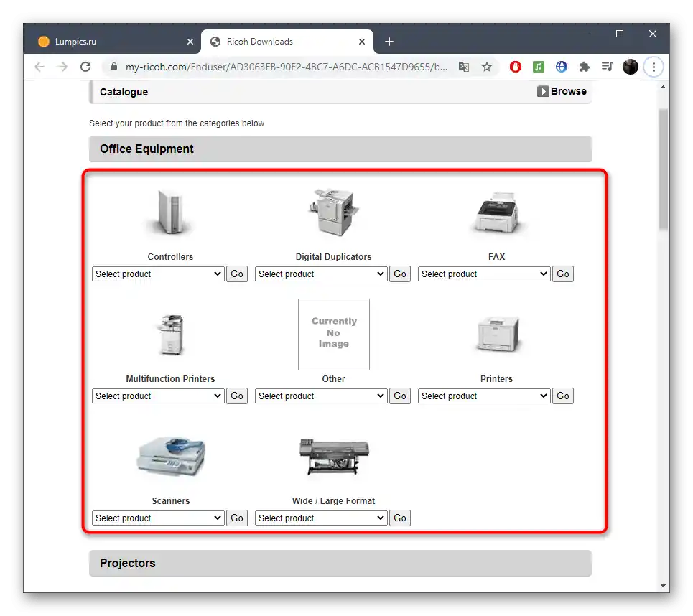The image size is (693, 616).
Task: Click the Multifunction Printers label
Action: point(170,378)
